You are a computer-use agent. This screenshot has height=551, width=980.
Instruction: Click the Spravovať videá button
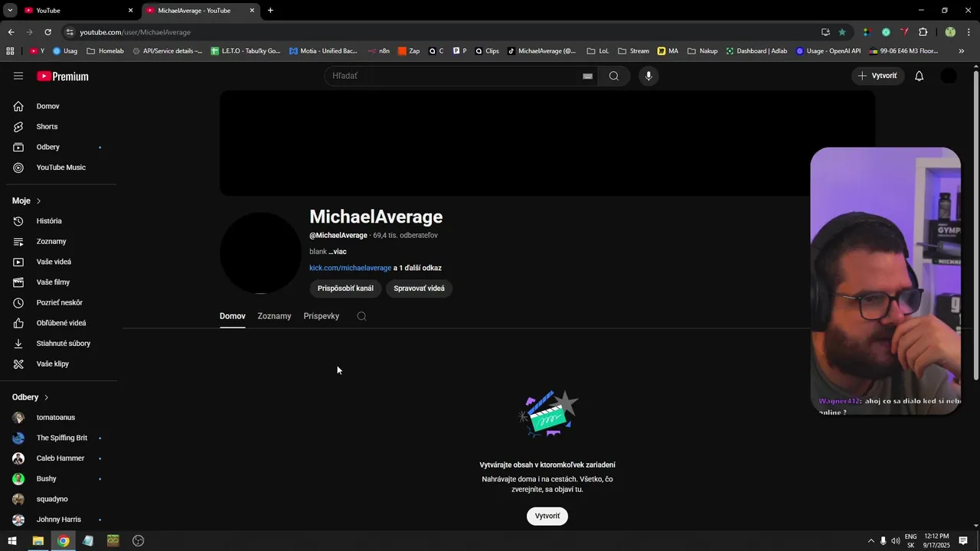tap(419, 289)
